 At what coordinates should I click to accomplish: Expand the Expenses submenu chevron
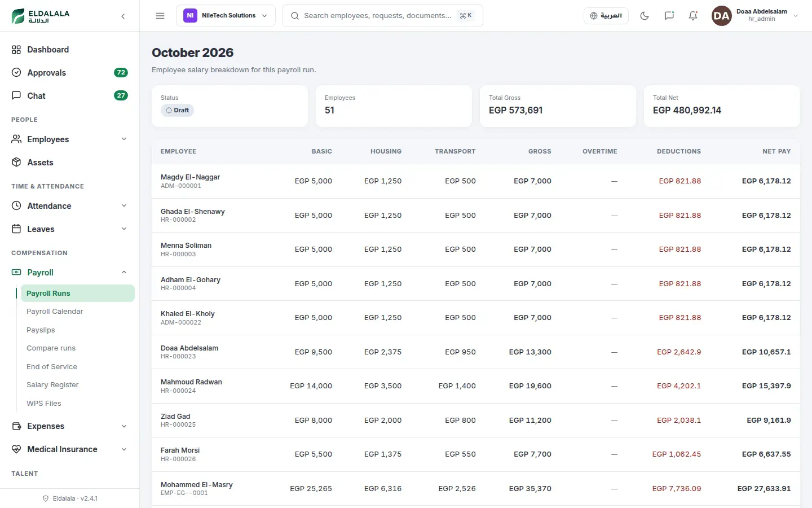[x=124, y=426]
